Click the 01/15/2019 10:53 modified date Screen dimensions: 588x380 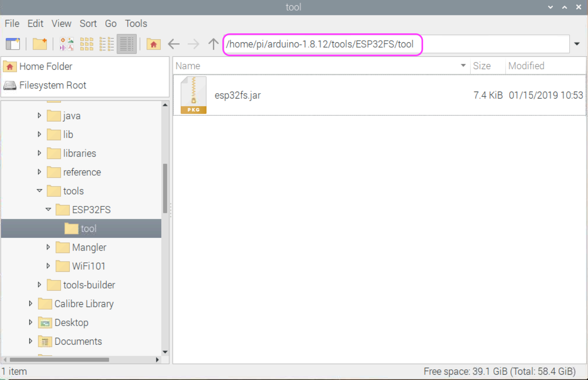[x=546, y=95]
